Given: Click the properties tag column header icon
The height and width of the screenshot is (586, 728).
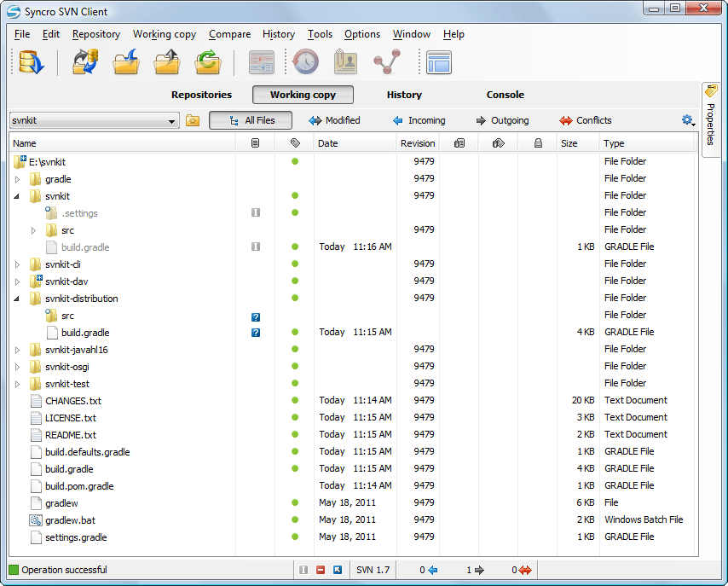Looking at the screenshot, I should coord(295,143).
